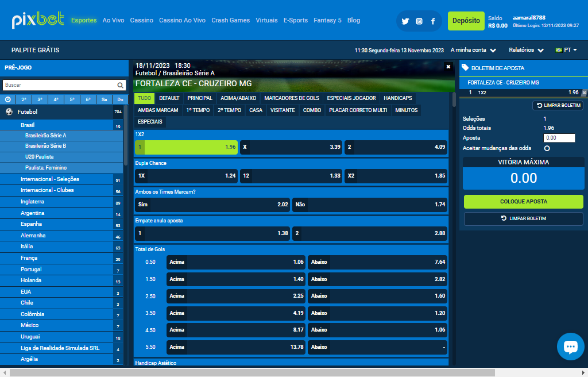588x377 pixels.
Task: Select Ambos os Times Marcam Sim
Action: point(212,205)
